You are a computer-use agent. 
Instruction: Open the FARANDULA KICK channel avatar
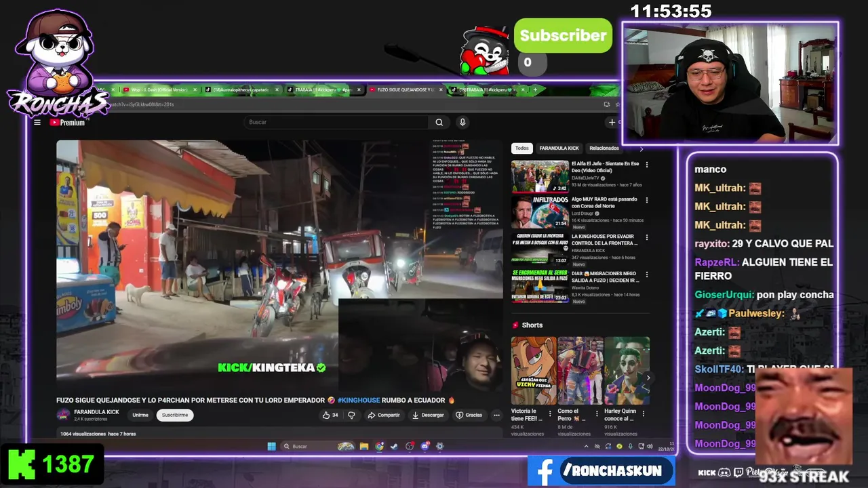(x=63, y=415)
